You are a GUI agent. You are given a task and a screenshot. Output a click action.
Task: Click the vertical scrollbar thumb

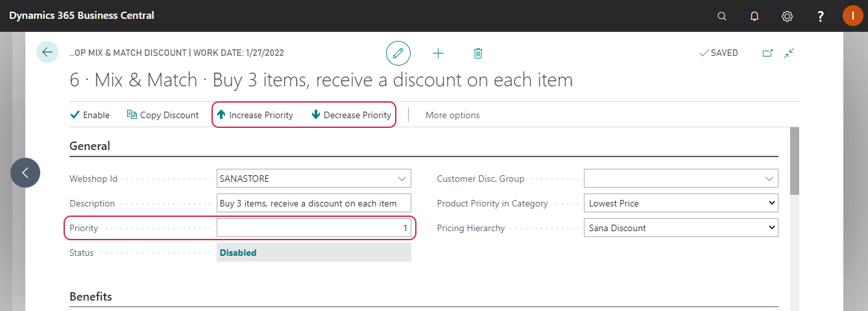click(795, 161)
